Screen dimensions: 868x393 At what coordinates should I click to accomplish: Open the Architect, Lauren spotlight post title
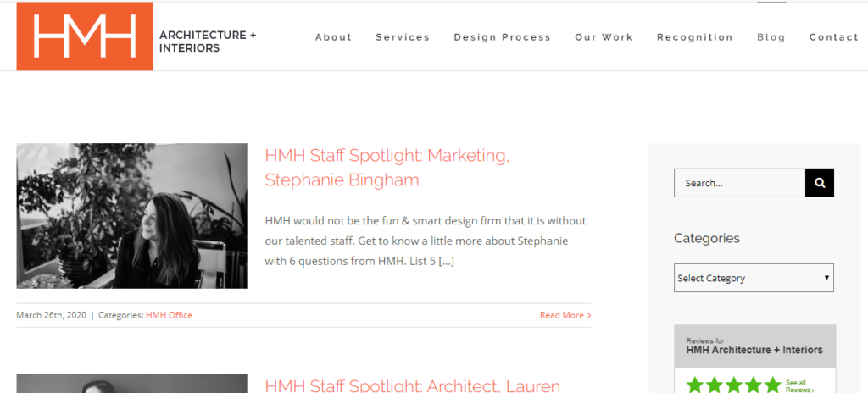412,385
